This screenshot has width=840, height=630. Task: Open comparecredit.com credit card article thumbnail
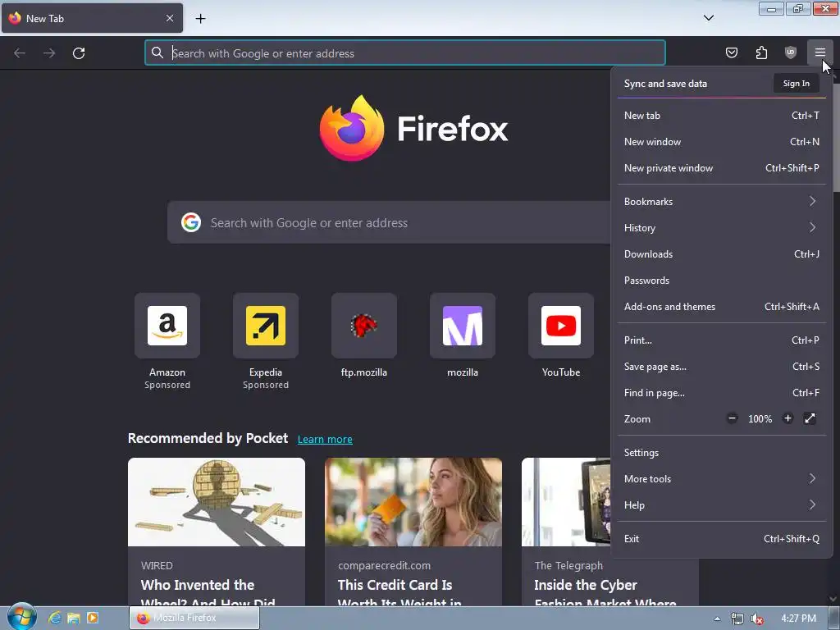click(x=413, y=502)
